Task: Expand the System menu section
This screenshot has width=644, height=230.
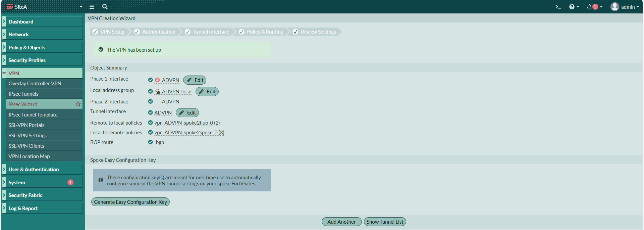Action: 42,182
